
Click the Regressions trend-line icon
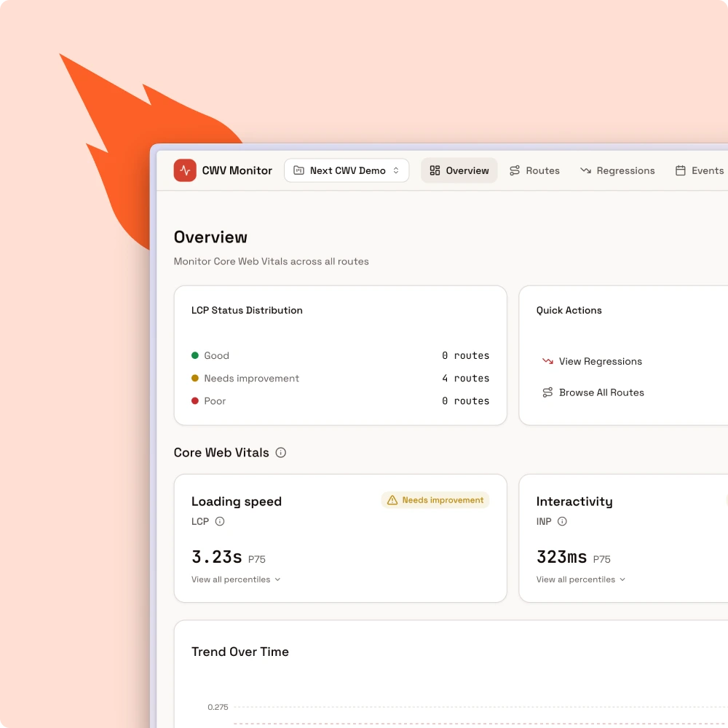585,170
